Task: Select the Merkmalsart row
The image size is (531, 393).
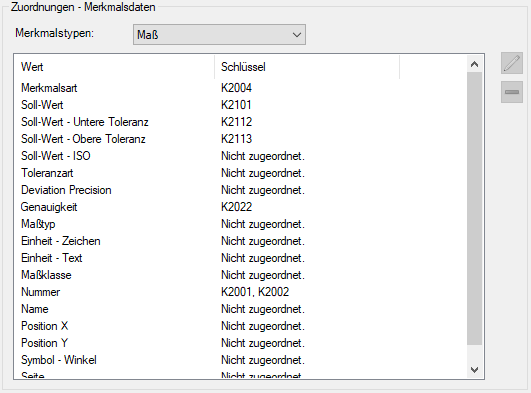Action: pos(240,88)
